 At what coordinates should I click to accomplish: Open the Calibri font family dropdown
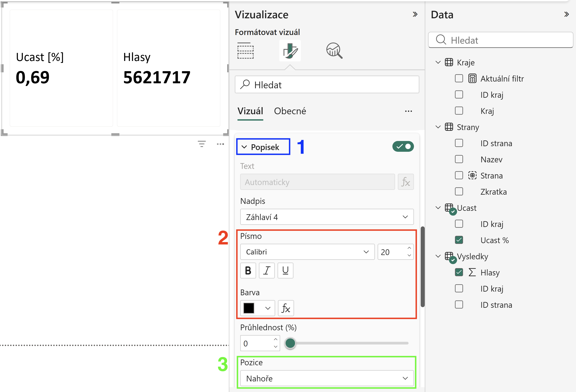307,252
